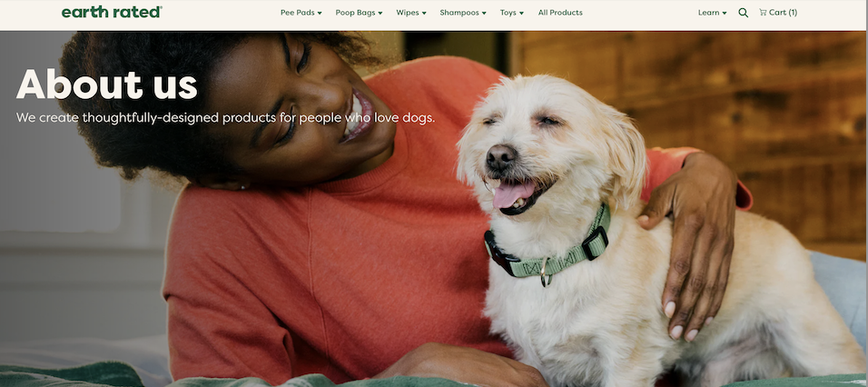Select the Poop Bags menu label
This screenshot has width=868, height=387.
355,13
